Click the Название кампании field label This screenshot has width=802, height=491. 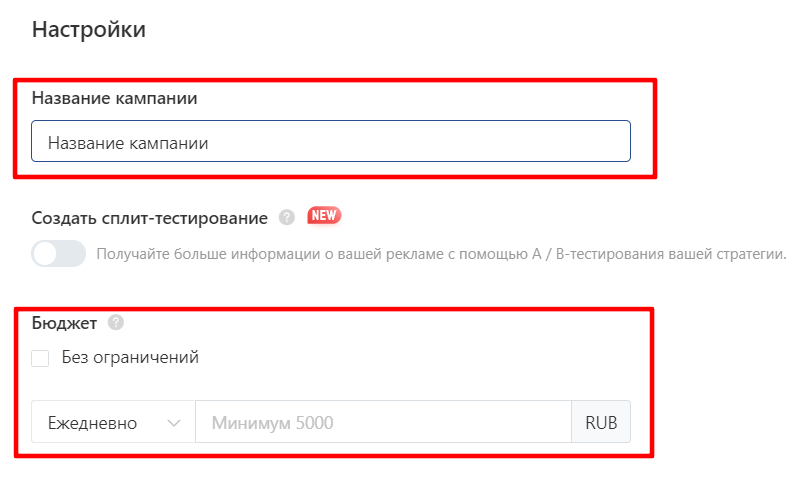coord(115,98)
